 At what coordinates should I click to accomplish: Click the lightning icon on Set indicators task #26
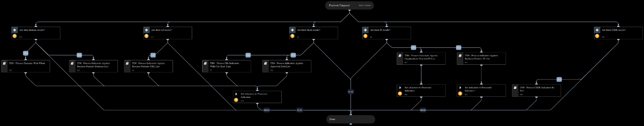point(400,93)
